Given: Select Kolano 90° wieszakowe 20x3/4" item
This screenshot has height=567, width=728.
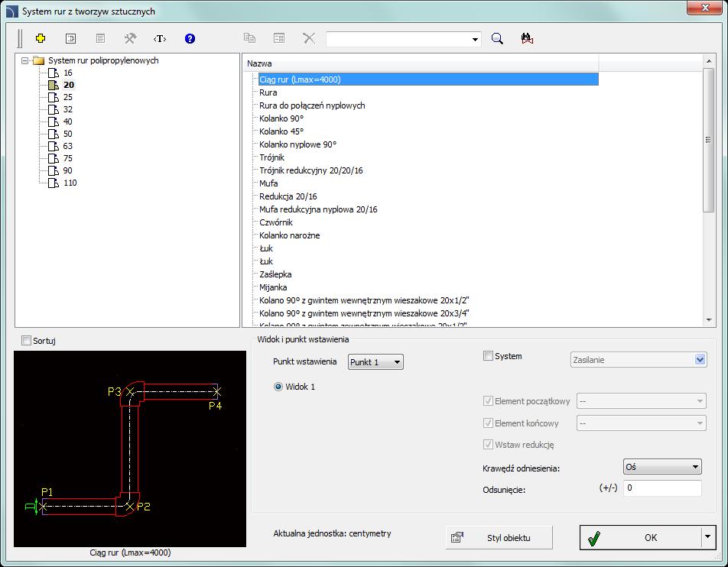Looking at the screenshot, I should pos(364,313).
